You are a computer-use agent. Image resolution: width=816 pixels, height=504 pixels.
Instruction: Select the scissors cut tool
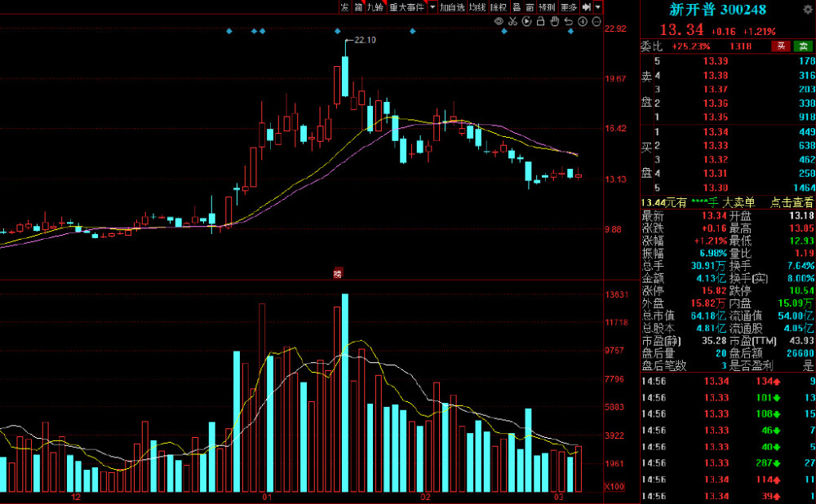[512, 21]
